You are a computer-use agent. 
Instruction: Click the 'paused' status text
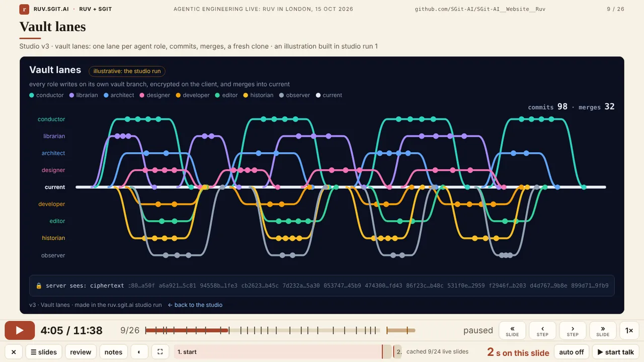[x=478, y=330]
